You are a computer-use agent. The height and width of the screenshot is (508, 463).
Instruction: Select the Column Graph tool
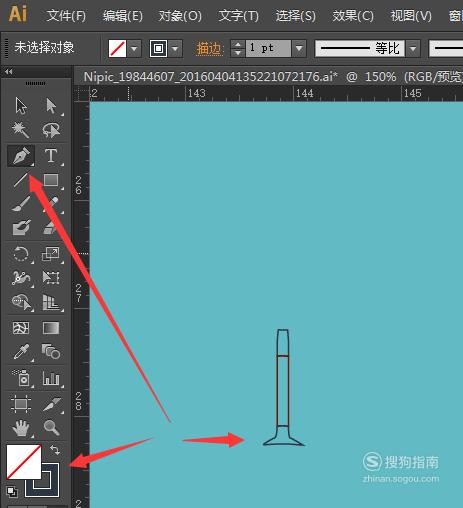point(51,378)
